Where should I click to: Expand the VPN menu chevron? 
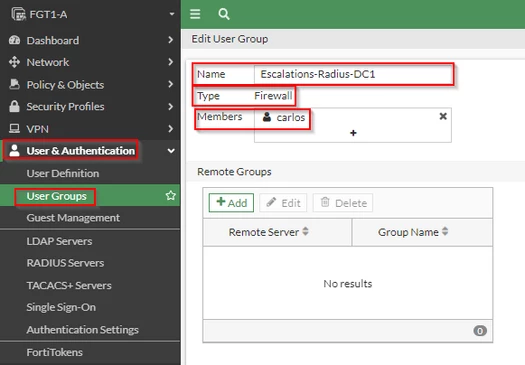pyautogui.click(x=170, y=129)
